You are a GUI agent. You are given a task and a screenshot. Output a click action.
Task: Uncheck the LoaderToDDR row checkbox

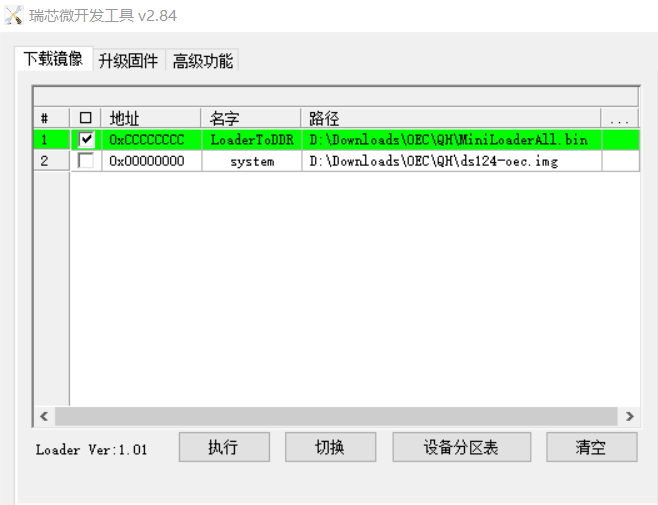click(86, 140)
